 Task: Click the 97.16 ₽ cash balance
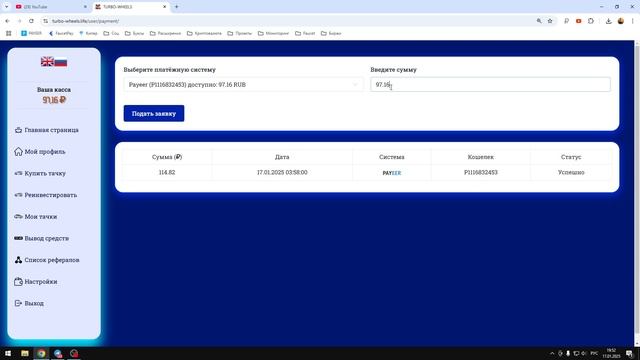[x=54, y=100]
